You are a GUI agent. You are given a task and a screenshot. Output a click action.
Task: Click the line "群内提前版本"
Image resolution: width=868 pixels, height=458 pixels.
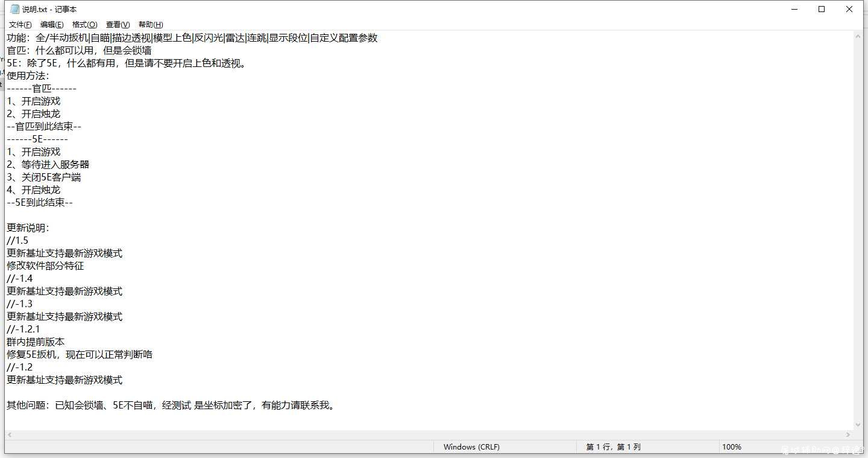click(36, 342)
